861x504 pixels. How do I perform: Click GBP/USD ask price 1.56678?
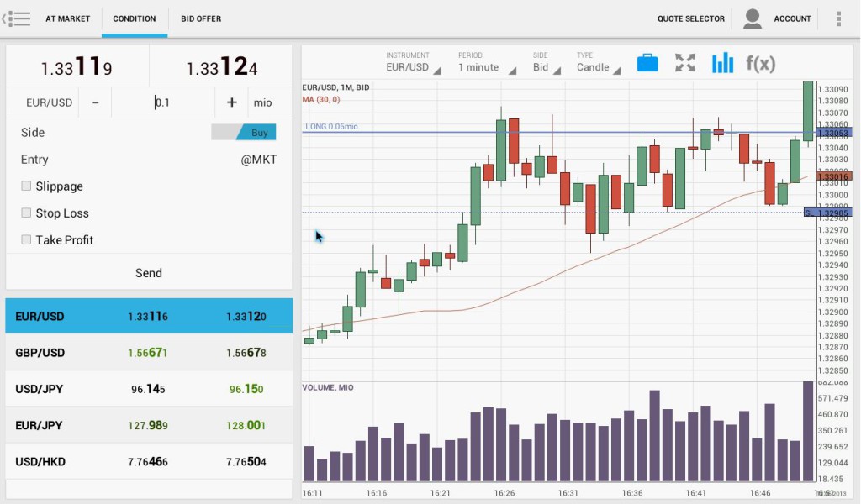point(246,353)
